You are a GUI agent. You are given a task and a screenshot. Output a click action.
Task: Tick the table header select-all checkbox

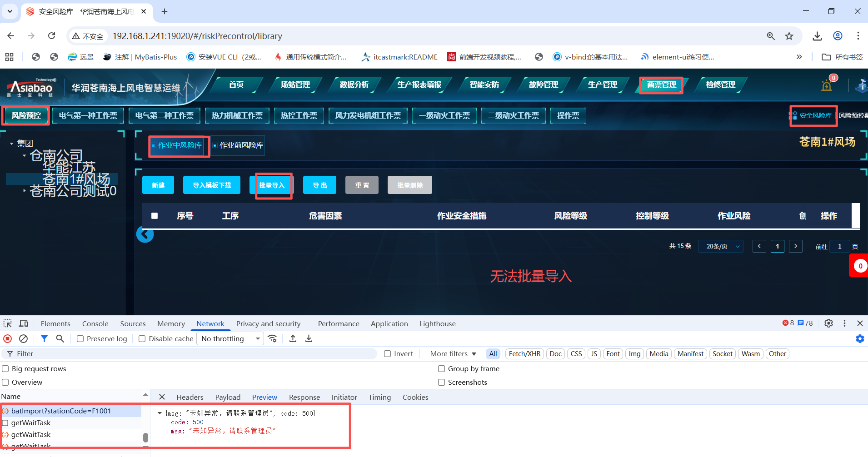155,216
